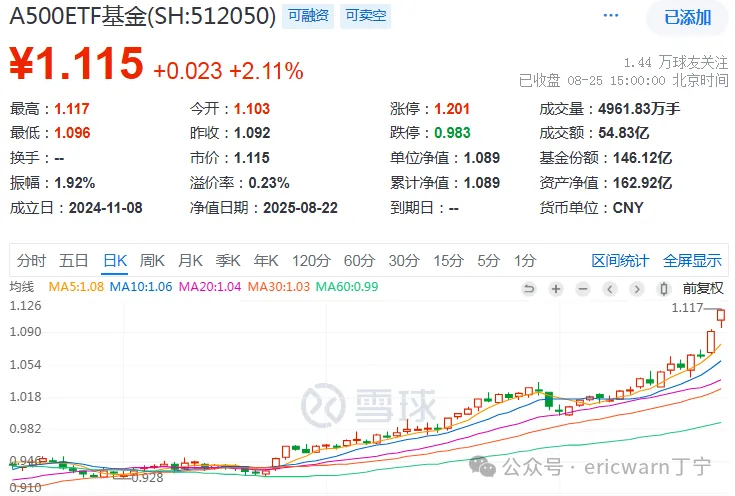Select the 周K chart tab

(x=152, y=260)
